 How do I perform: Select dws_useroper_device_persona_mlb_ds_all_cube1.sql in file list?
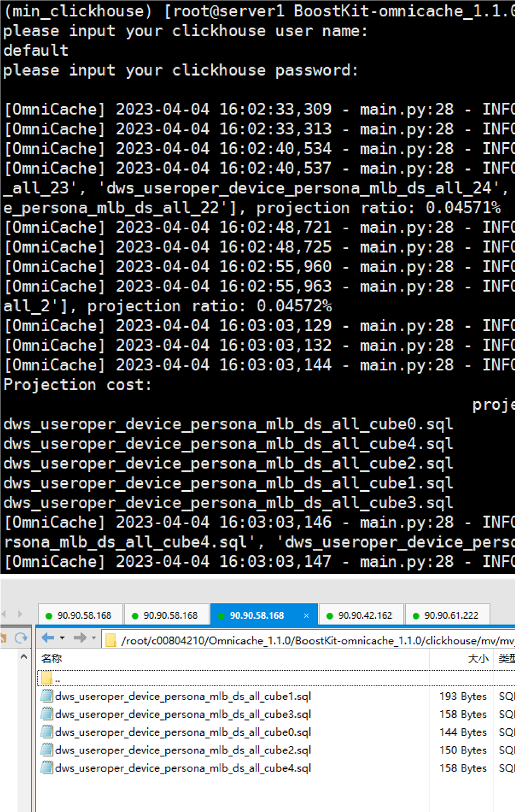click(183, 696)
